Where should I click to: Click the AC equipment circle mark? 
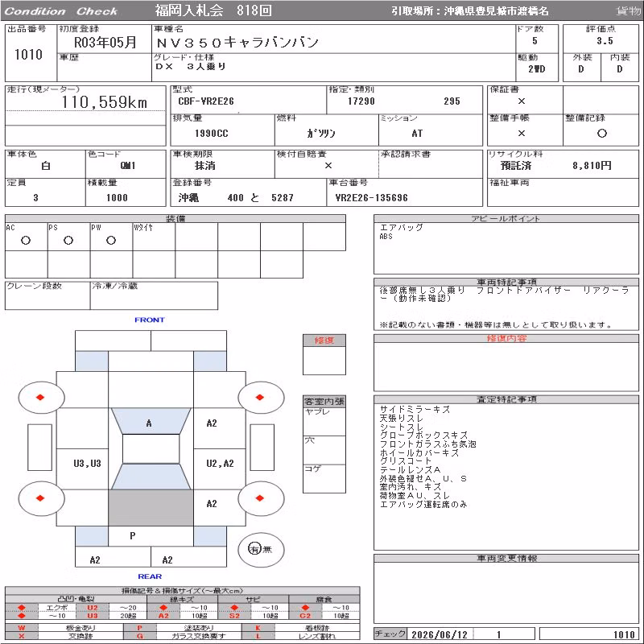tap(26, 240)
